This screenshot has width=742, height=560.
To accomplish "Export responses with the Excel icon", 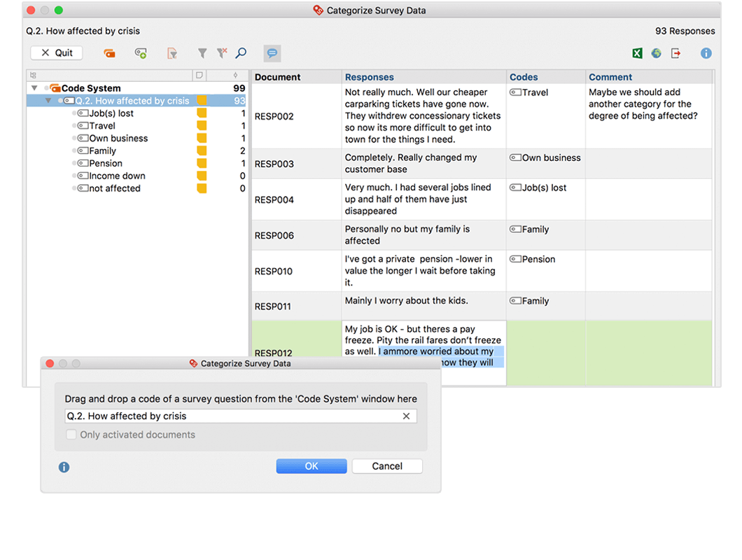I will pos(638,53).
